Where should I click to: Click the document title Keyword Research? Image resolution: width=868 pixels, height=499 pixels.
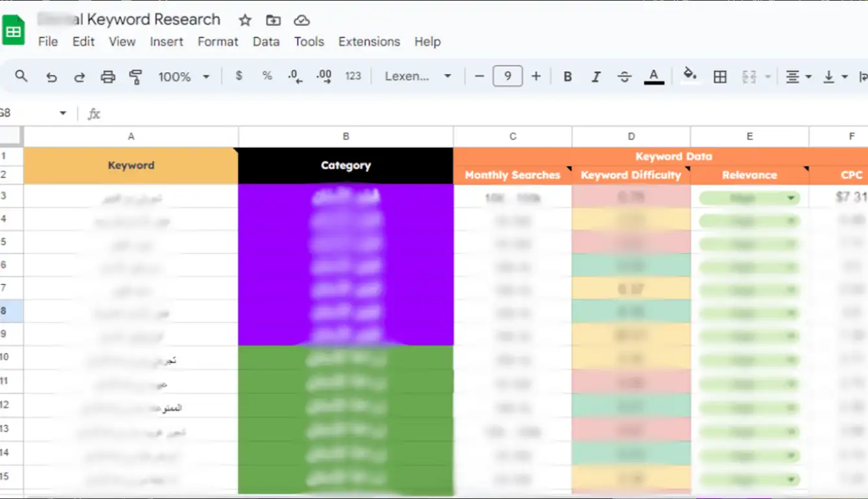[154, 19]
